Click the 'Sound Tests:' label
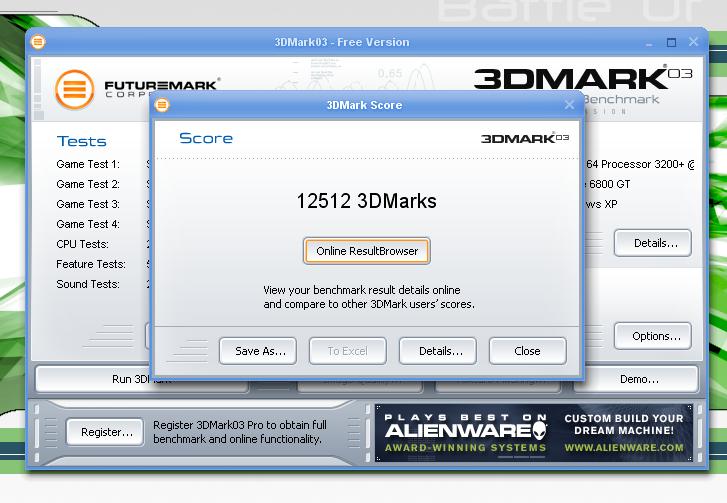727x503 pixels. tap(88, 284)
